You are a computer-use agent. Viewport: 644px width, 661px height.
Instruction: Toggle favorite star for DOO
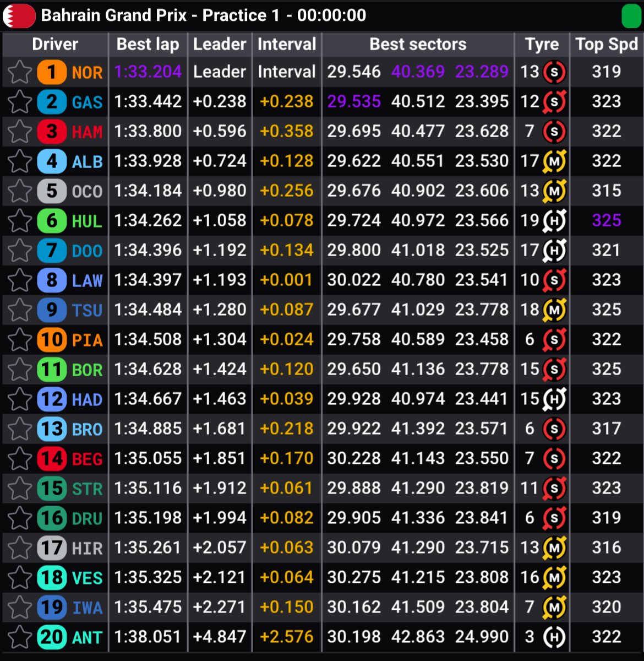coord(20,251)
